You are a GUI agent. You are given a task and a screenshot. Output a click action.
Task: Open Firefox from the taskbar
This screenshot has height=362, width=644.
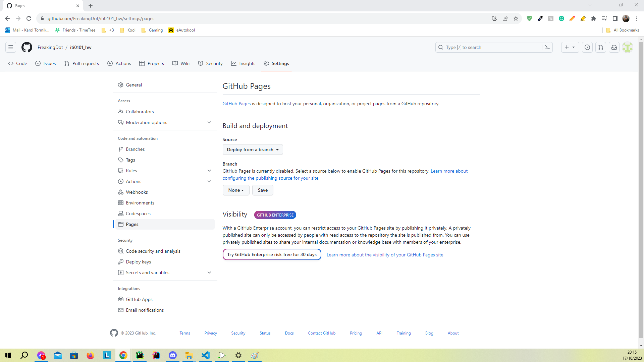click(x=90, y=355)
